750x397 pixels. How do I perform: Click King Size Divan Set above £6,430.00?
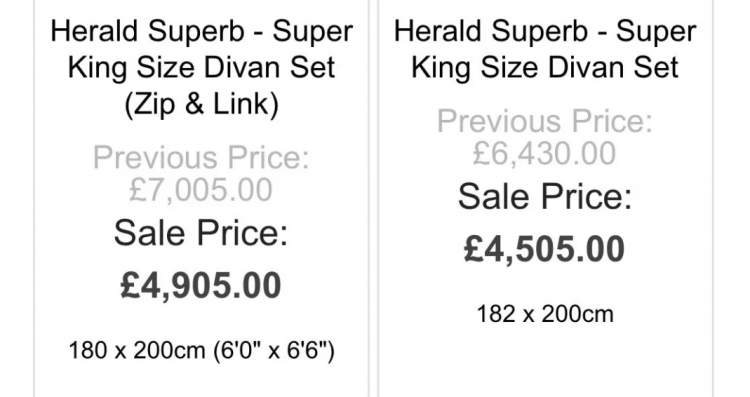tap(545, 67)
